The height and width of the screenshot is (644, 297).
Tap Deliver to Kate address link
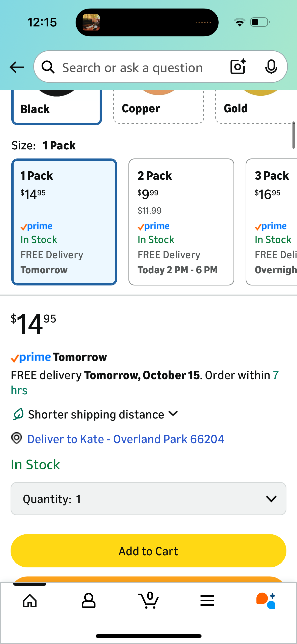point(125,439)
